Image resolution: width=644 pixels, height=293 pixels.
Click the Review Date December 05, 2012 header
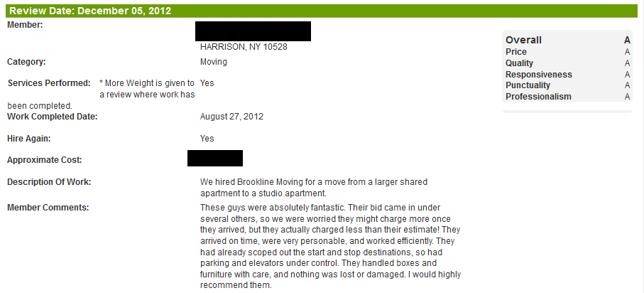[x=322, y=11]
